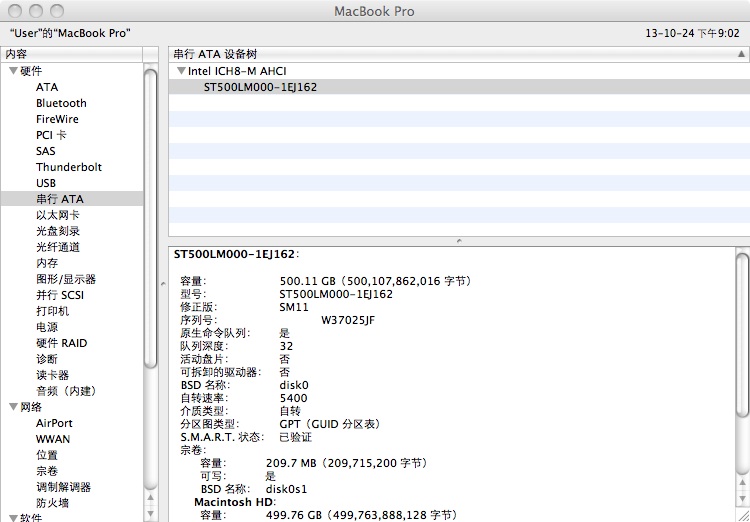Select 防火墙 firewall entry
This screenshot has width=750, height=522.
(52, 503)
